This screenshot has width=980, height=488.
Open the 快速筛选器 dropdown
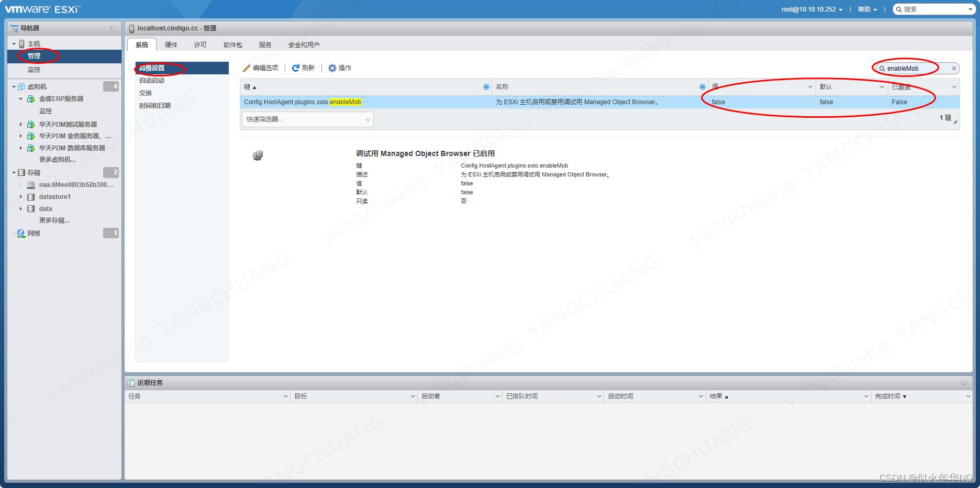coord(308,119)
